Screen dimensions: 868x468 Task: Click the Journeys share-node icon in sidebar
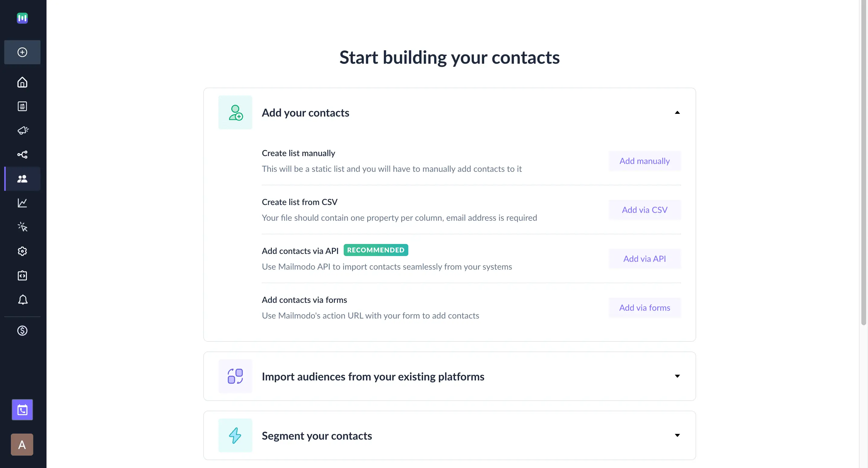coord(22,155)
